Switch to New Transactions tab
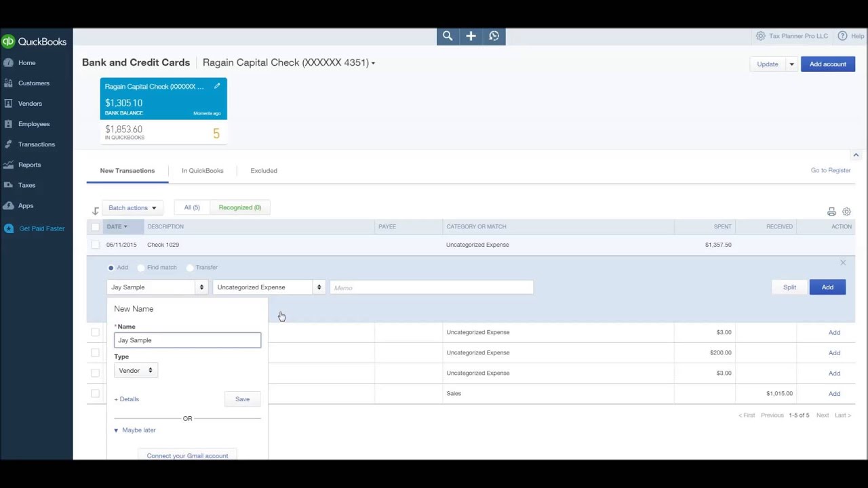 click(x=127, y=171)
